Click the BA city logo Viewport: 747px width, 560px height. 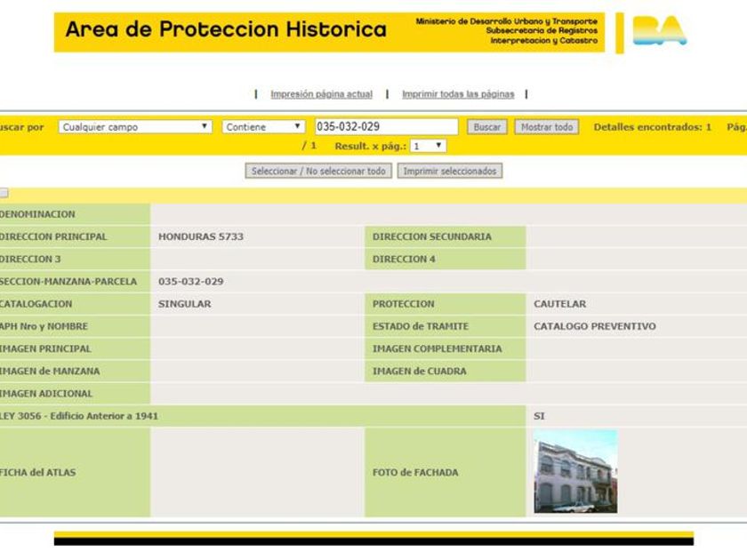tap(659, 31)
